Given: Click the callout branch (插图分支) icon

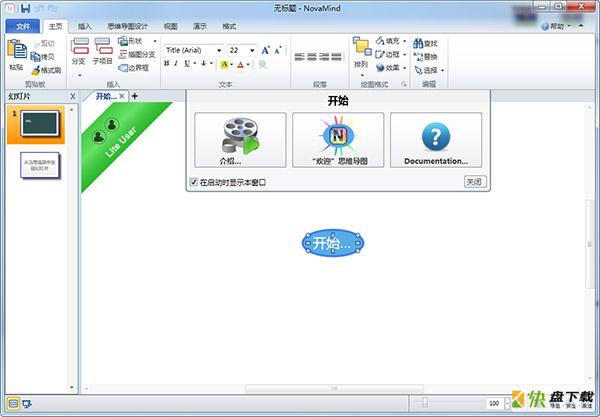Looking at the screenshot, I should click(122, 54).
